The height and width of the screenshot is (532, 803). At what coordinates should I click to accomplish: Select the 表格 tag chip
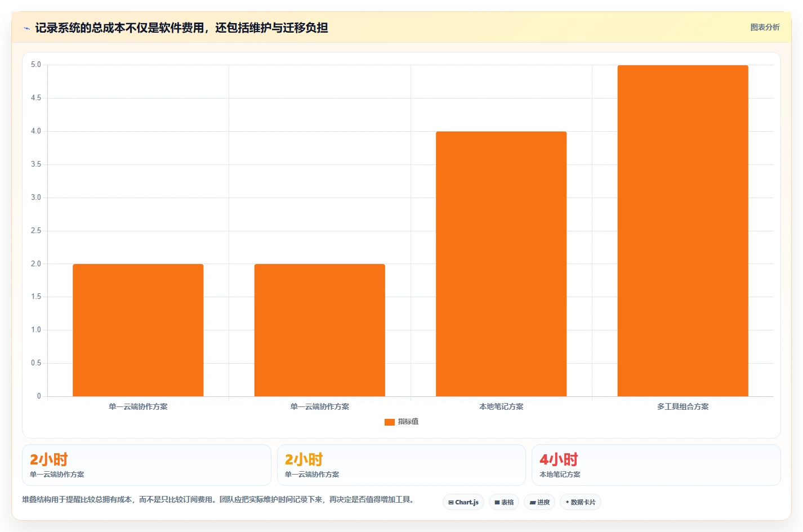504,502
